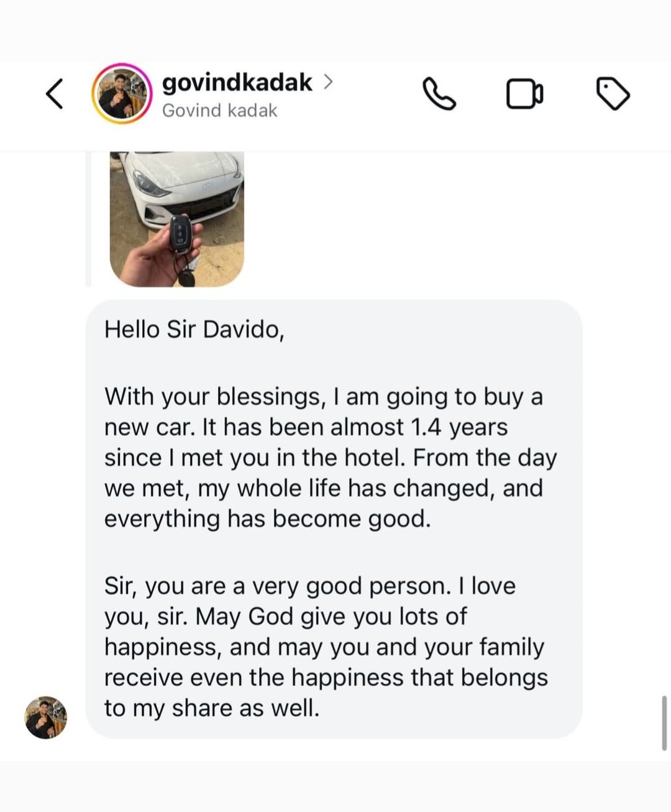Viewport: 671px width, 812px height.
Task: Click the hand holding the key in the photo
Action: point(149,260)
